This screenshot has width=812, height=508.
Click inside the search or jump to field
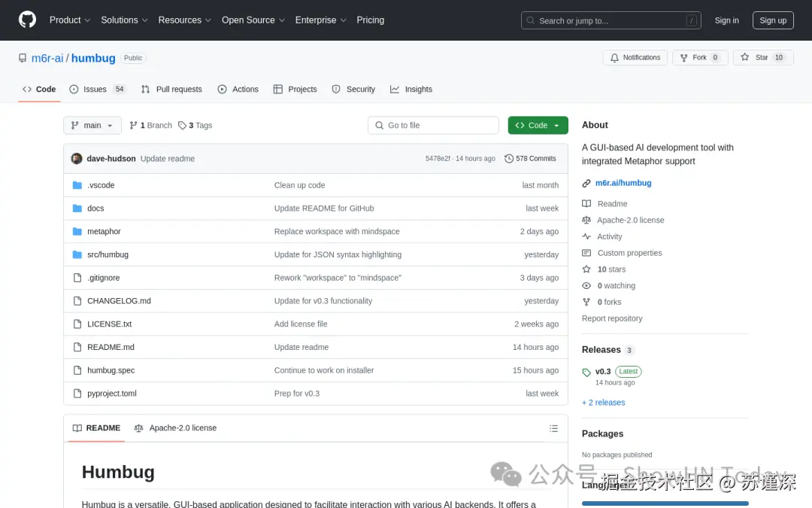[611, 20]
